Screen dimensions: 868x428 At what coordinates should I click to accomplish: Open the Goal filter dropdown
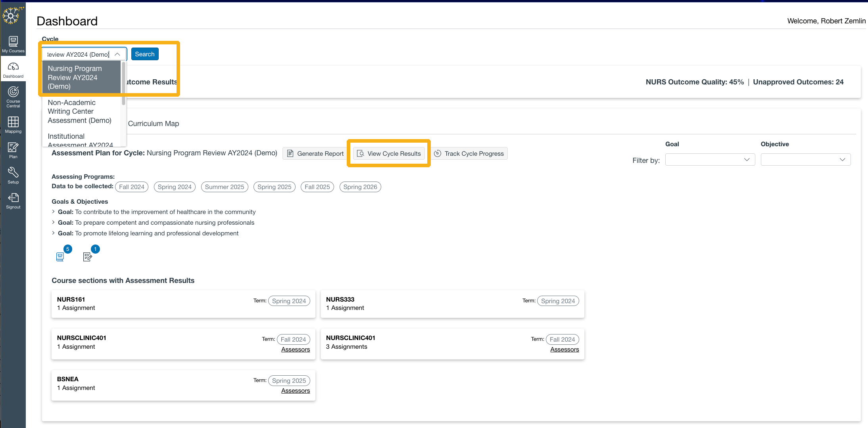(710, 159)
